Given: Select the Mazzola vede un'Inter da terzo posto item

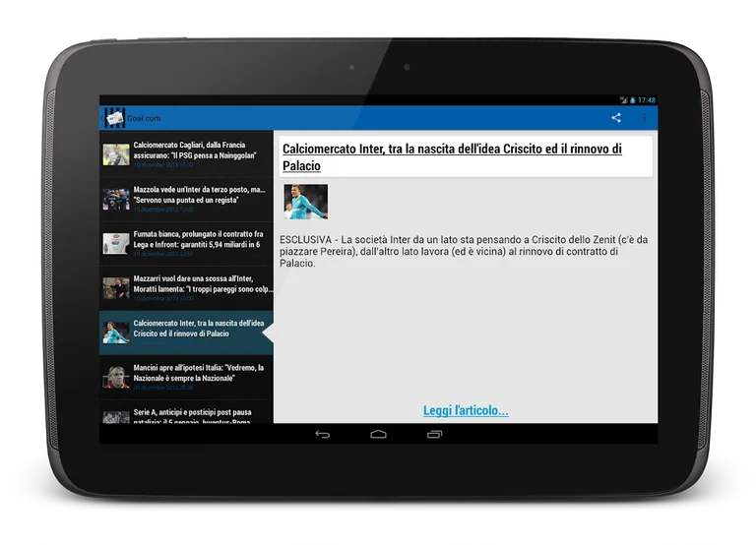Looking at the screenshot, I should (186, 199).
